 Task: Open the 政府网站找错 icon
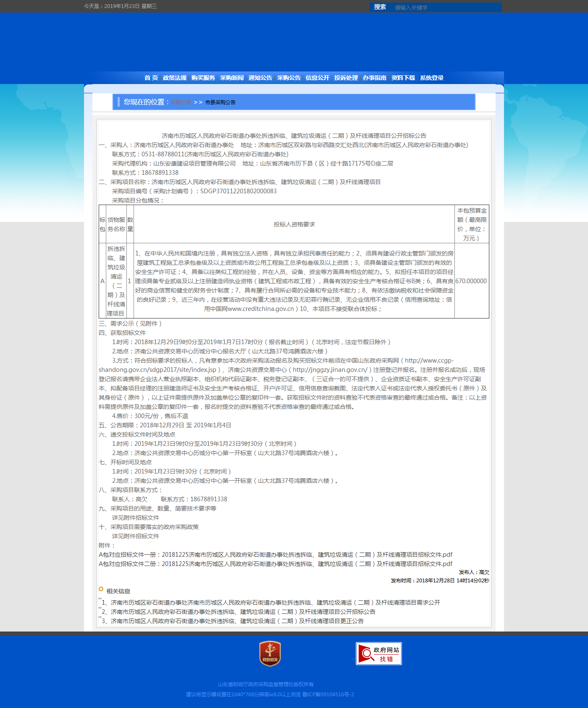[378, 653]
